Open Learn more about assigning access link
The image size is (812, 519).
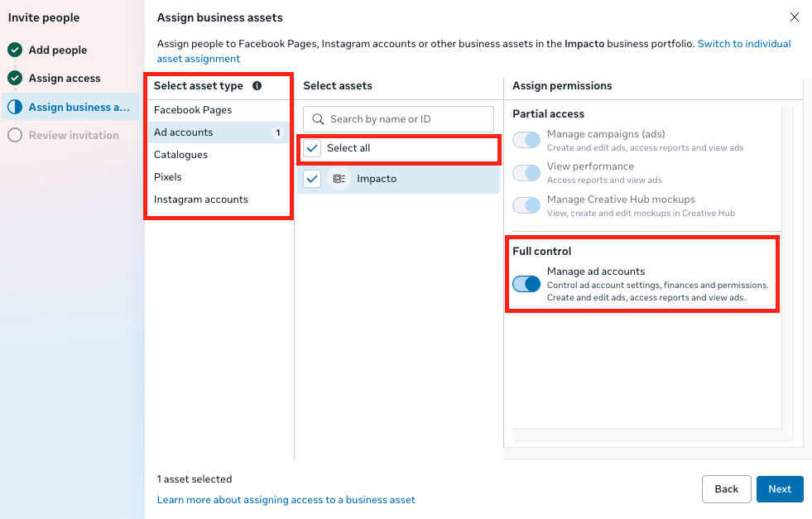point(286,500)
